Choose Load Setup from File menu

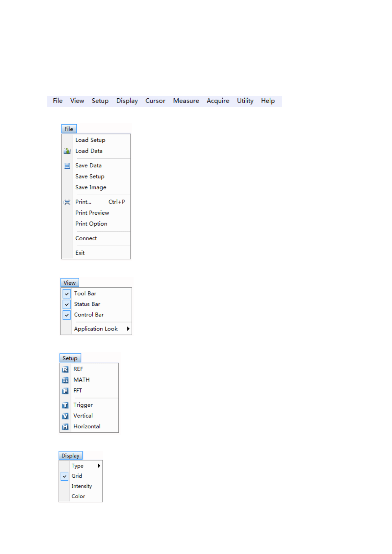[x=96, y=140]
